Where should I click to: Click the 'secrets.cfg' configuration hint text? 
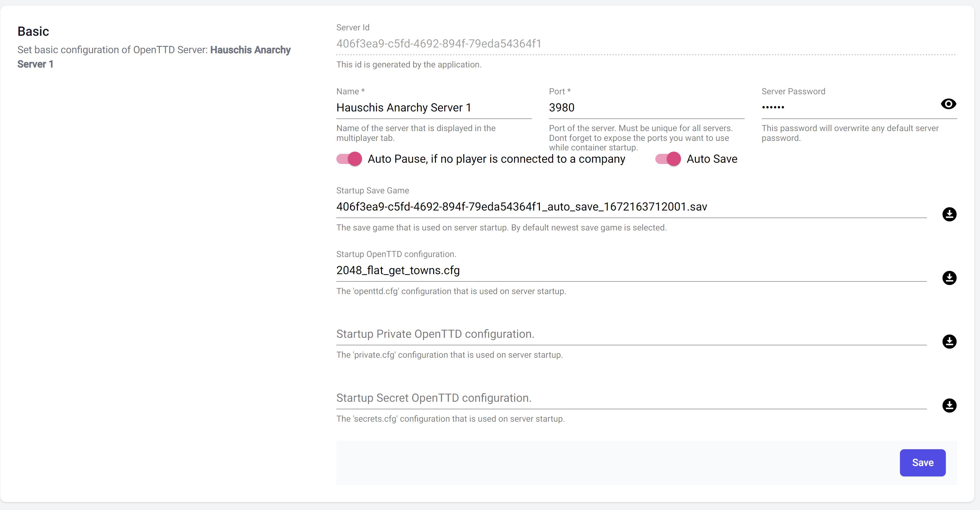[450, 419]
